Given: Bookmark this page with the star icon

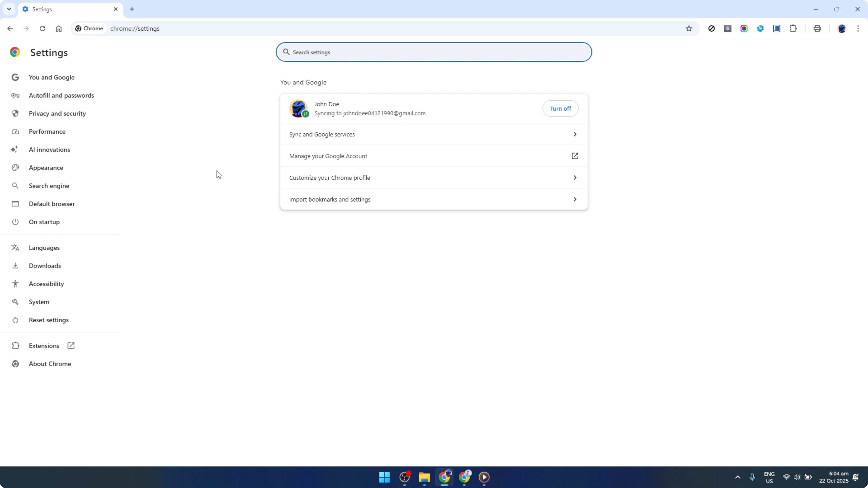Looking at the screenshot, I should 689,28.
